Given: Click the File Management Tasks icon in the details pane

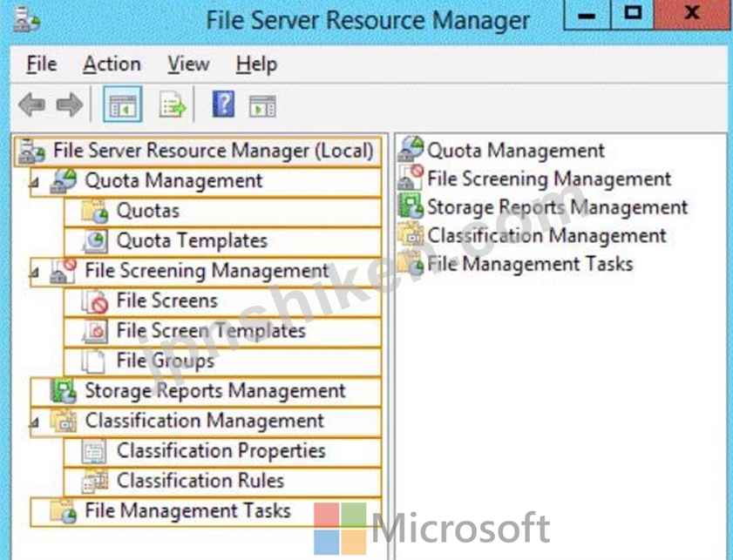Looking at the screenshot, I should [x=411, y=263].
